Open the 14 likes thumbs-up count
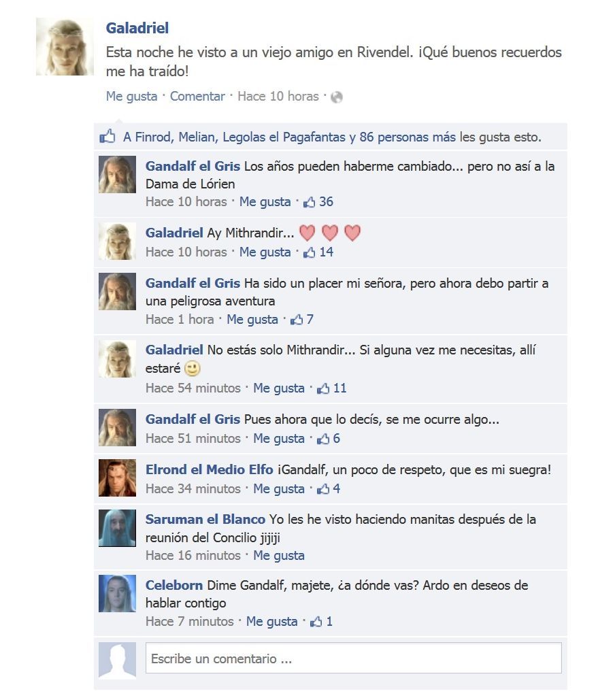The height and width of the screenshot is (700, 615). coord(318,252)
